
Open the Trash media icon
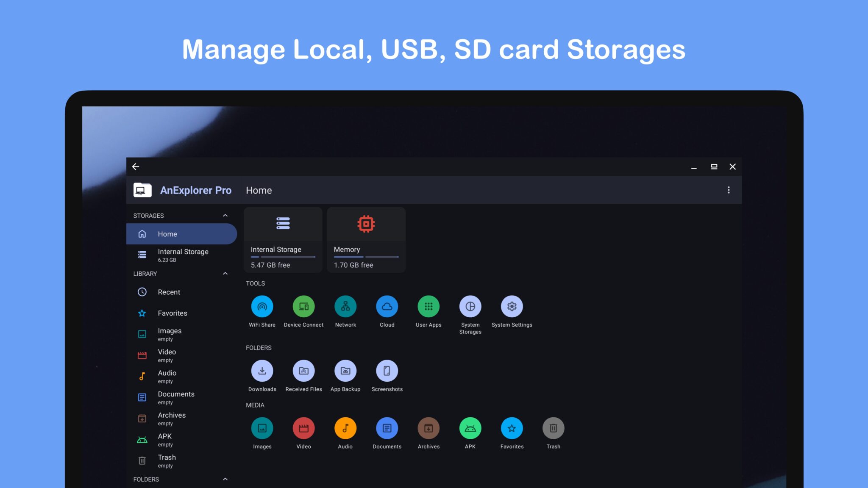[553, 428]
